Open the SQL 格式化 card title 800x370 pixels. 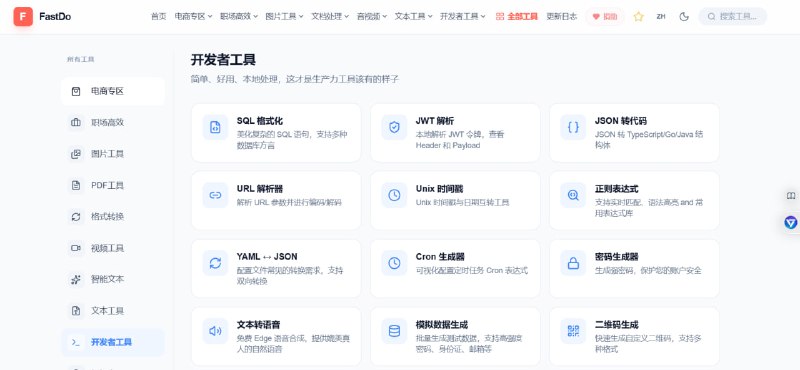260,121
